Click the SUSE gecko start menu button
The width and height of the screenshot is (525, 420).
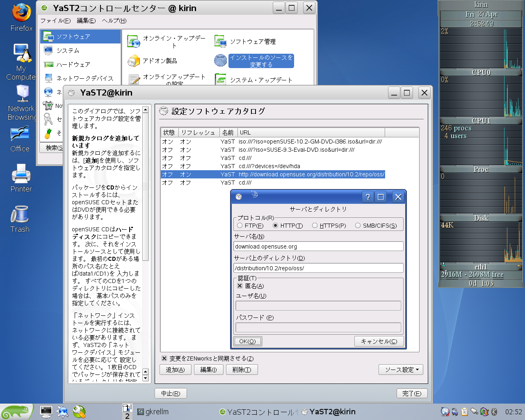pos(16,412)
